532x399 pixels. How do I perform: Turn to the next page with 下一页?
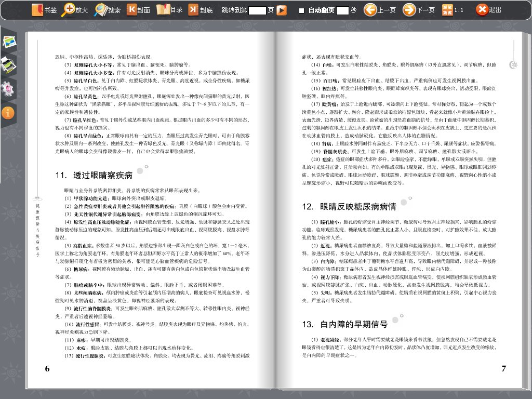419,10
